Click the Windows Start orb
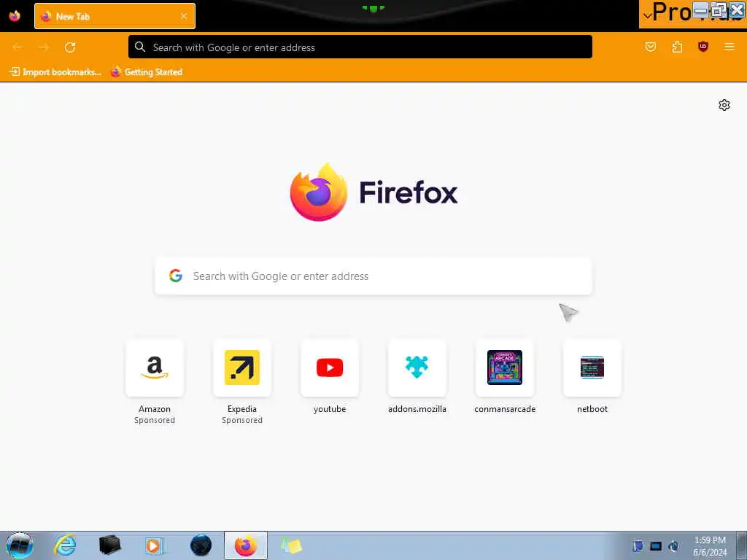 [x=20, y=545]
